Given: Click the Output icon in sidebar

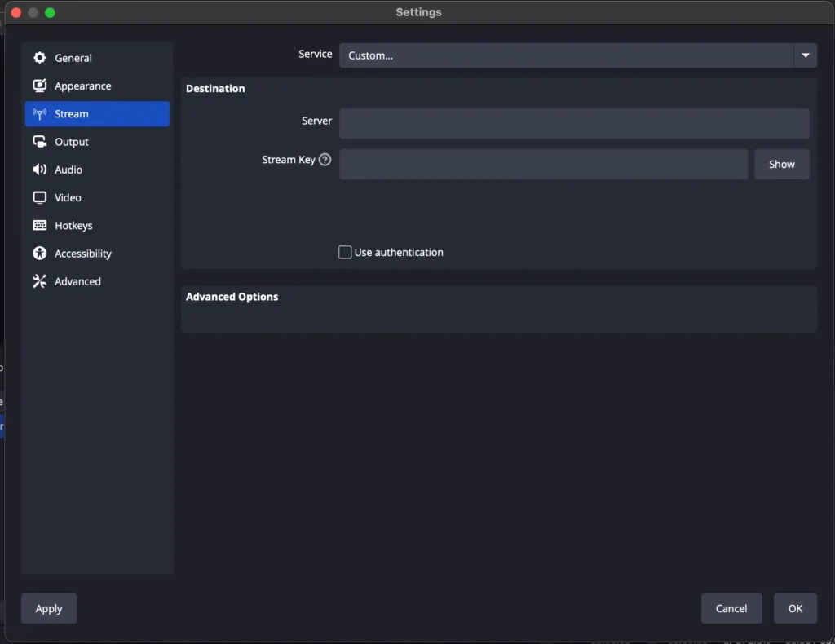Looking at the screenshot, I should coord(39,142).
